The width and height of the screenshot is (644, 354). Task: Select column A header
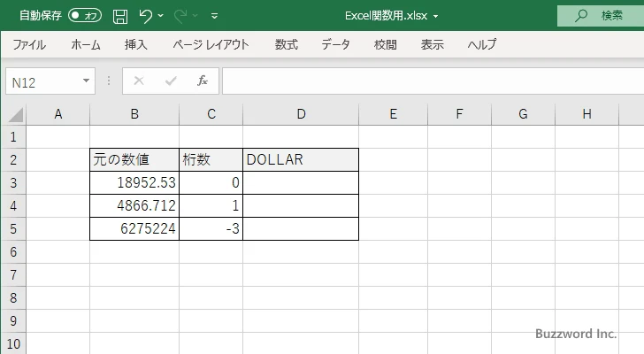[x=58, y=114]
